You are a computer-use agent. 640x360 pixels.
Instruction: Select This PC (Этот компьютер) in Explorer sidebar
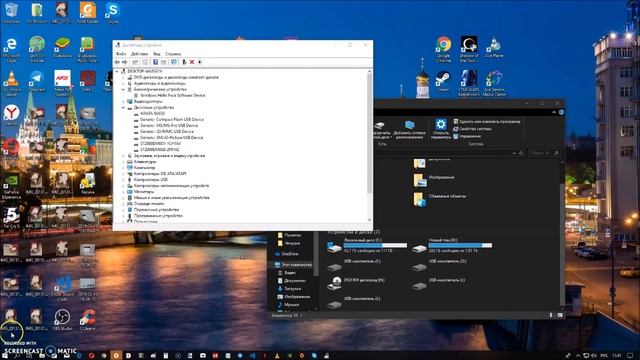pos(293,265)
